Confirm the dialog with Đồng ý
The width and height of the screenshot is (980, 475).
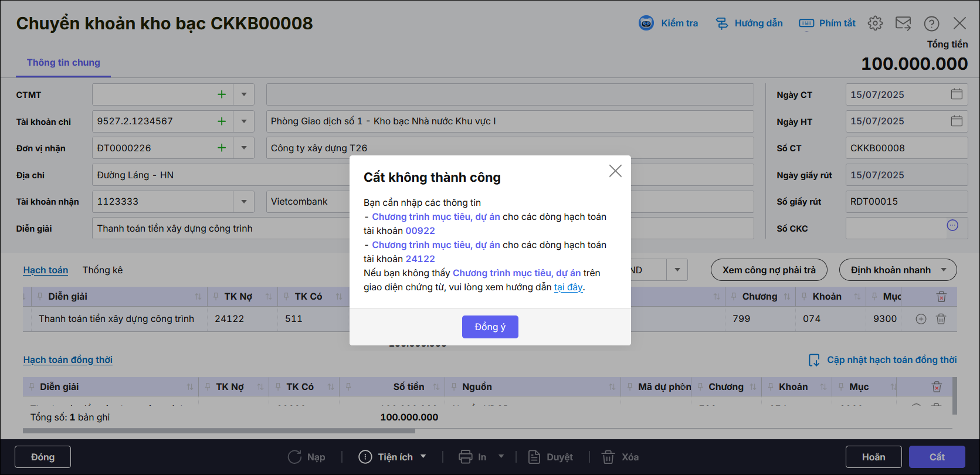[490, 327]
